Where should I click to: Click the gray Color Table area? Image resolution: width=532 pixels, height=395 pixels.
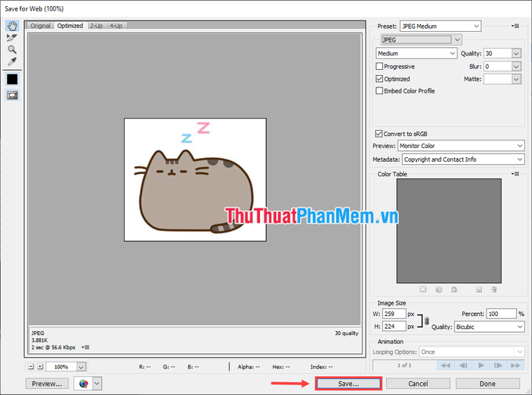click(449, 231)
